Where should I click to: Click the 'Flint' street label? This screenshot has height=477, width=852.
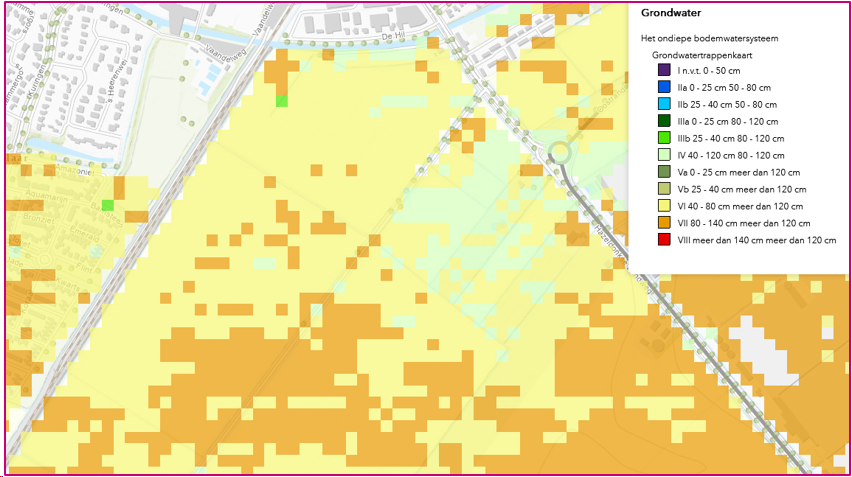86,267
